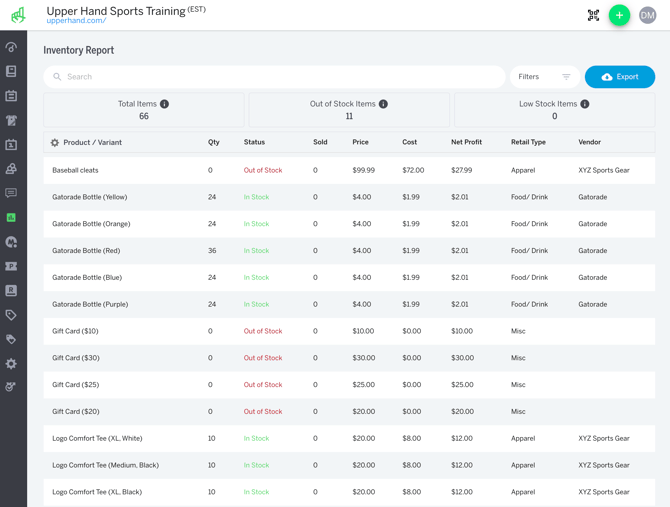
Task: Click the chat messages icon in sidebar
Action: pyautogui.click(x=11, y=193)
